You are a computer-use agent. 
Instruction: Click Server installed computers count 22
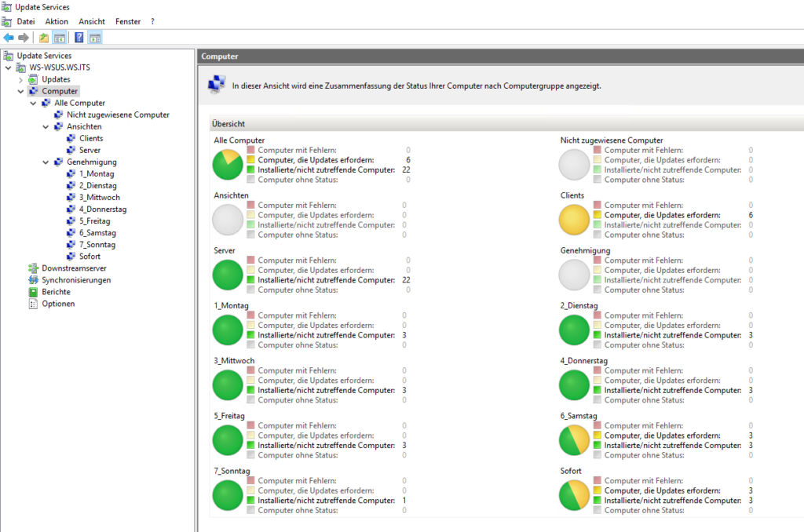[406, 280]
